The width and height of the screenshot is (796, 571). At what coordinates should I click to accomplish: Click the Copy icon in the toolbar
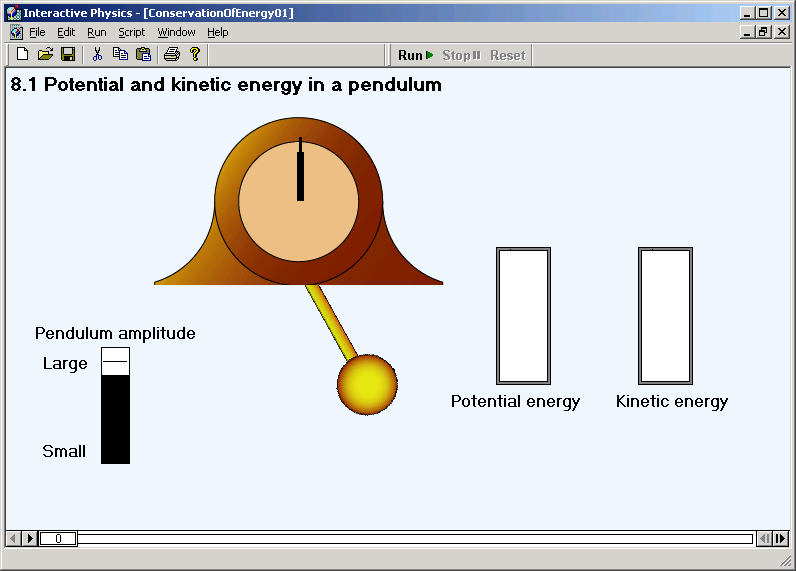pos(120,54)
